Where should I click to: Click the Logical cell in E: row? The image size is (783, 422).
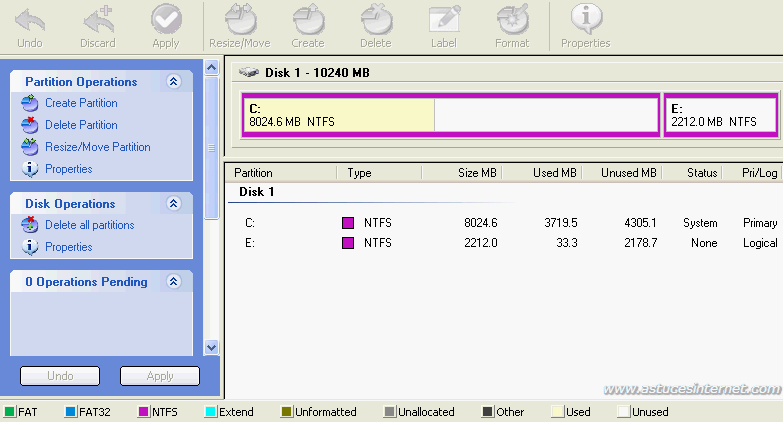pos(760,243)
